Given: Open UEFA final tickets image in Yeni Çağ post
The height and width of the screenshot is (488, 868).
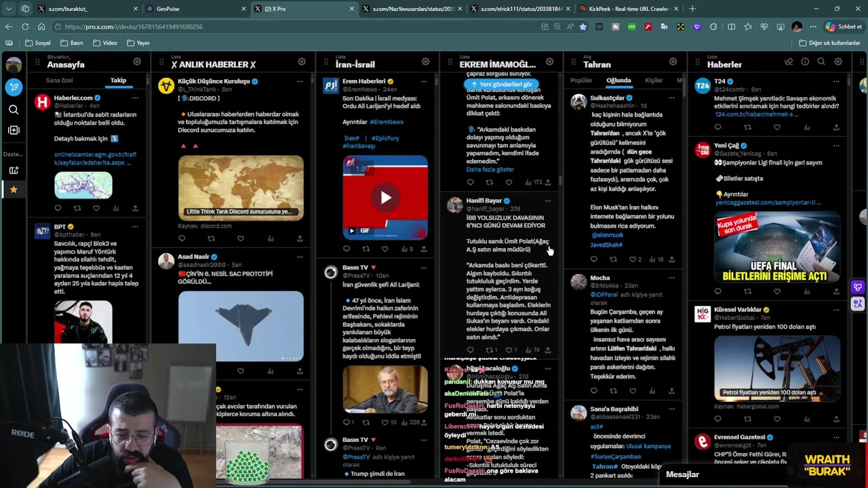Looking at the screenshot, I should (x=777, y=247).
